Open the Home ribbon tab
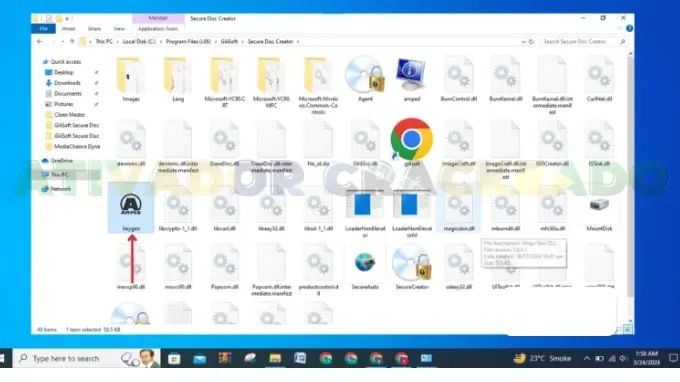Viewport: 680px width, 382px height. [x=68, y=29]
